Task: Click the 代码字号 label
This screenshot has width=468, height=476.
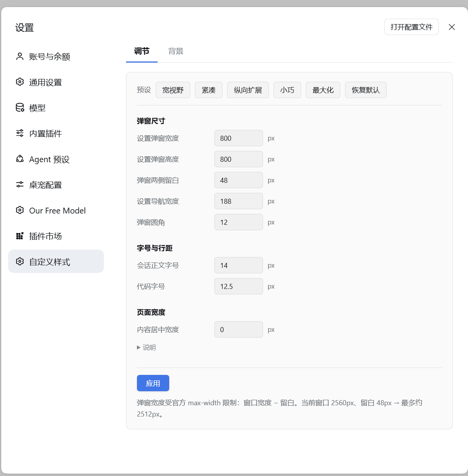Action: 151,286
